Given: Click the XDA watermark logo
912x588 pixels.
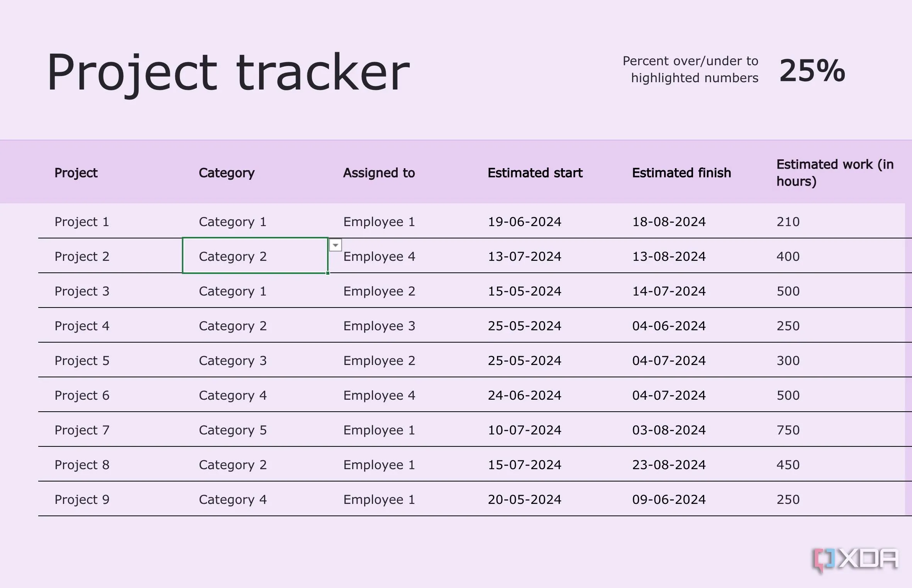Looking at the screenshot, I should click(x=855, y=560).
